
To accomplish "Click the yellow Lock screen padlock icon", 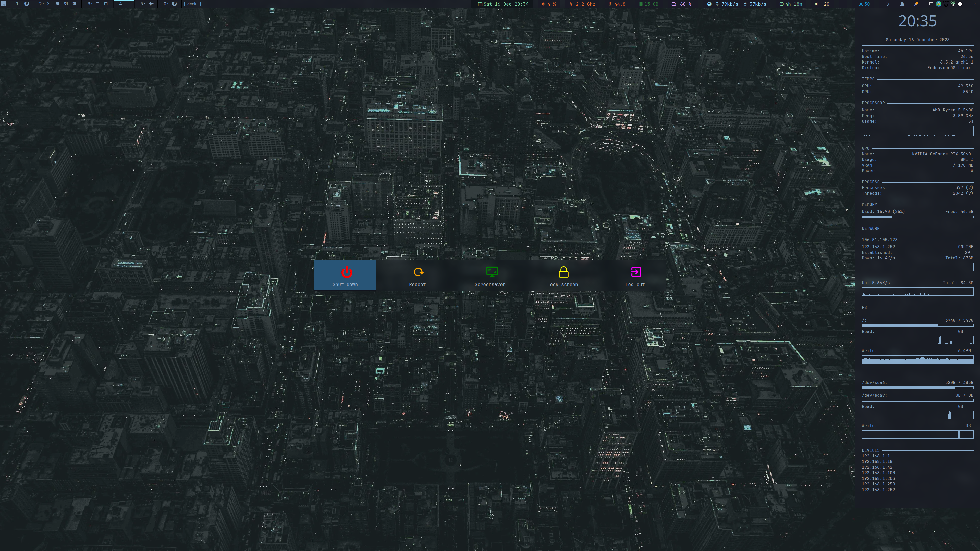I will tap(563, 272).
